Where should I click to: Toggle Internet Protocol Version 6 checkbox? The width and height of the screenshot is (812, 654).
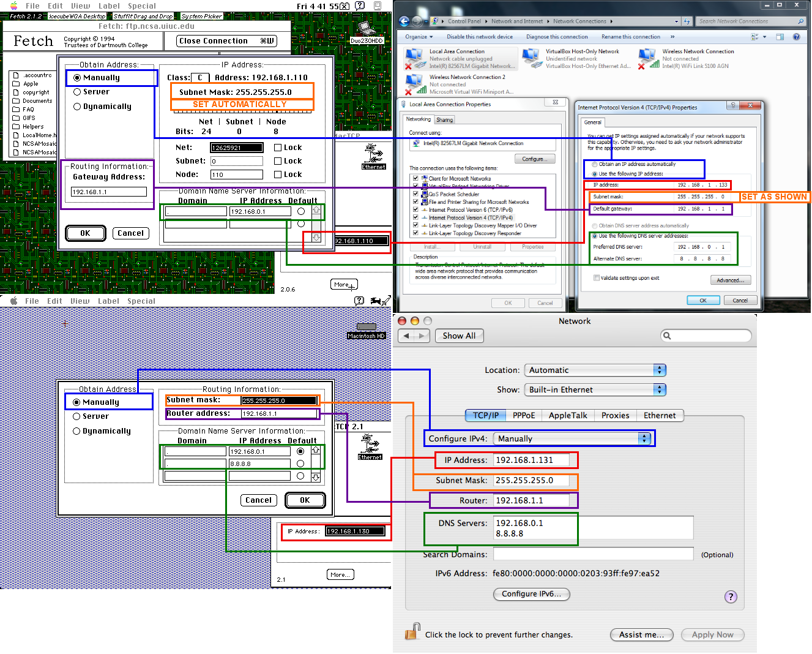coord(416,209)
